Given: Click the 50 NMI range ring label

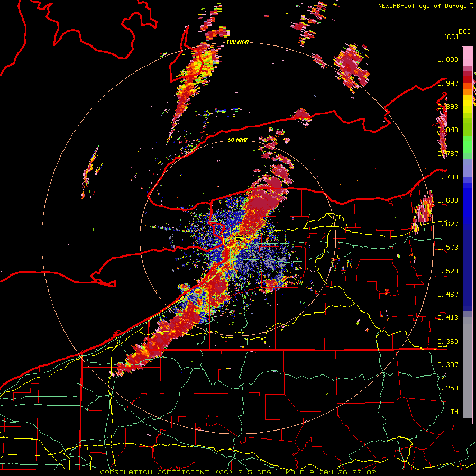Looking at the screenshot, I should coord(237,140).
